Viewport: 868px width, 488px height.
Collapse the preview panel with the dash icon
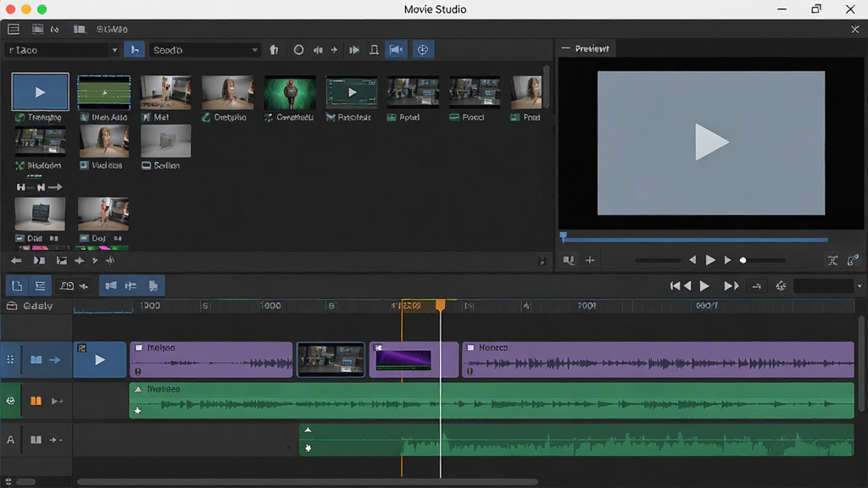(x=565, y=48)
